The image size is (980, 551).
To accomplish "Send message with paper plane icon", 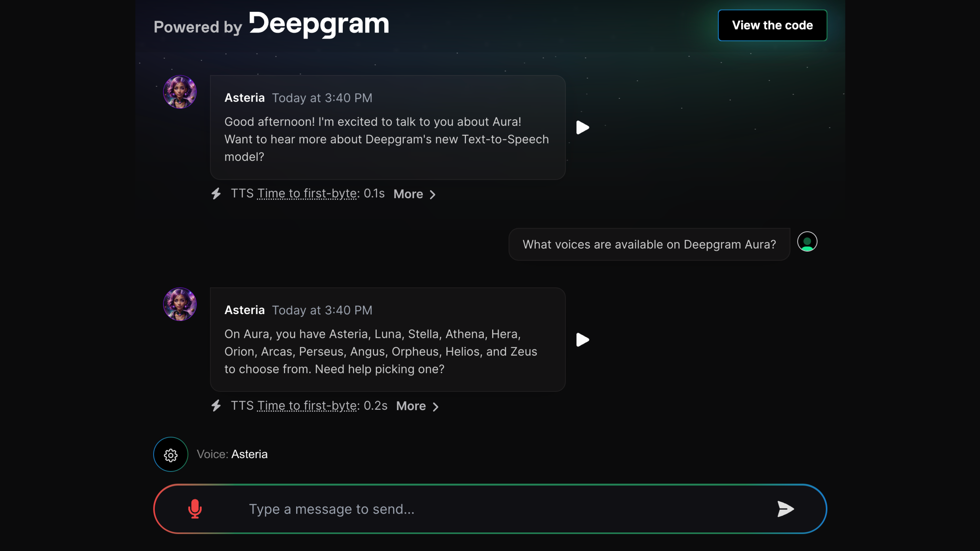I will pyautogui.click(x=785, y=509).
